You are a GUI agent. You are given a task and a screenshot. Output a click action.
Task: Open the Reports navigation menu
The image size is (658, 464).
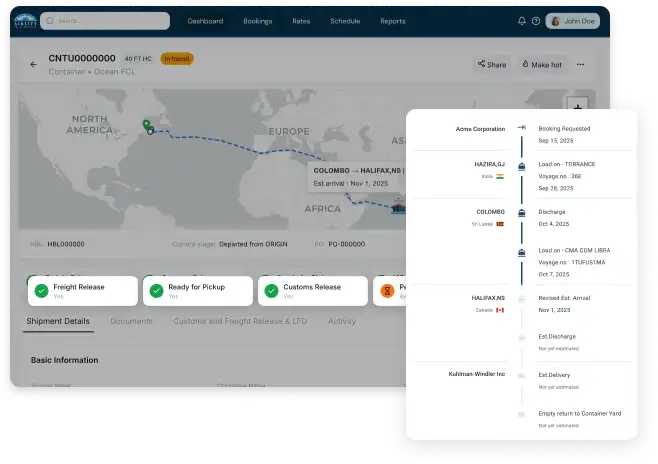point(393,21)
